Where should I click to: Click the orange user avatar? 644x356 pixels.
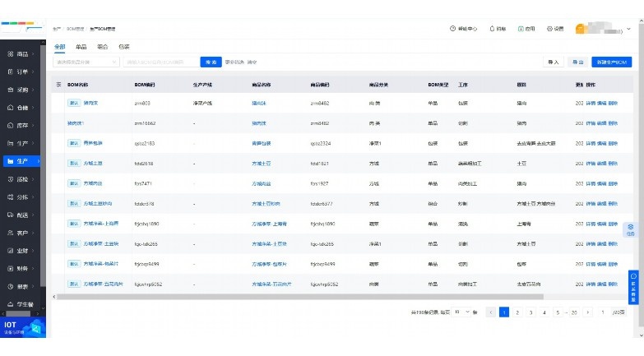[580, 29]
